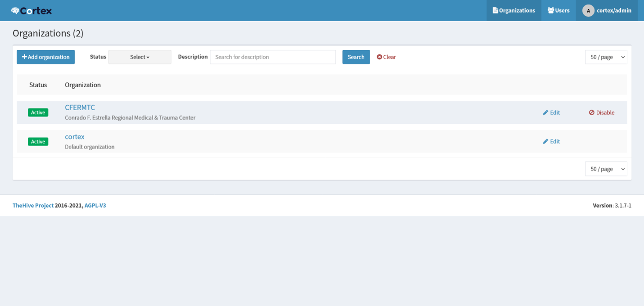Click Conrado F. Estrella description text
The width and height of the screenshot is (644, 306).
tap(130, 117)
